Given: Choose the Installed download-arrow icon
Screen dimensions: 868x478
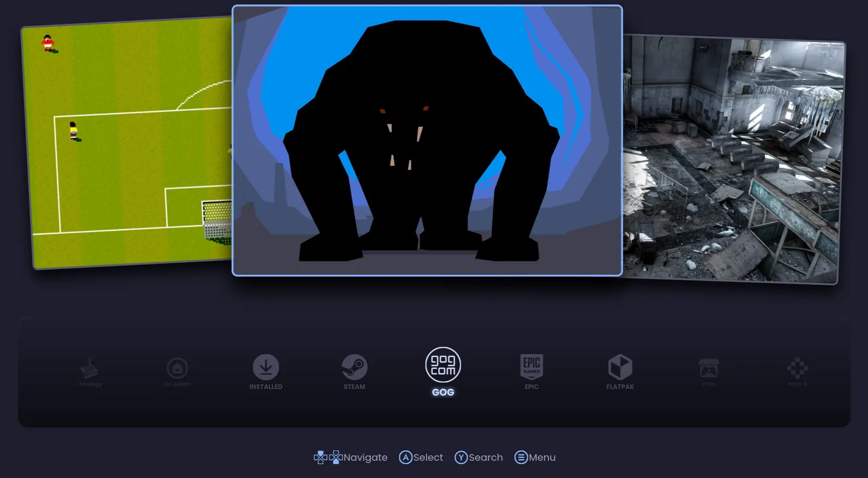Looking at the screenshot, I should point(266,367).
